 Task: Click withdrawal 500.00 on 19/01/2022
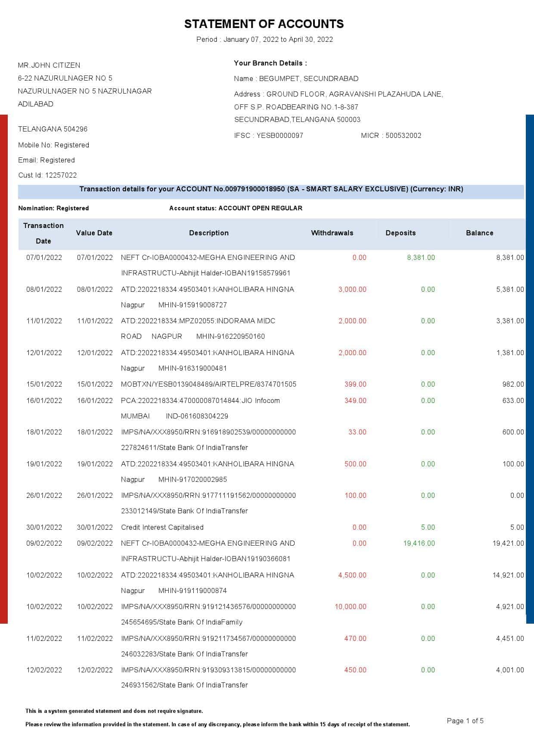tap(356, 464)
